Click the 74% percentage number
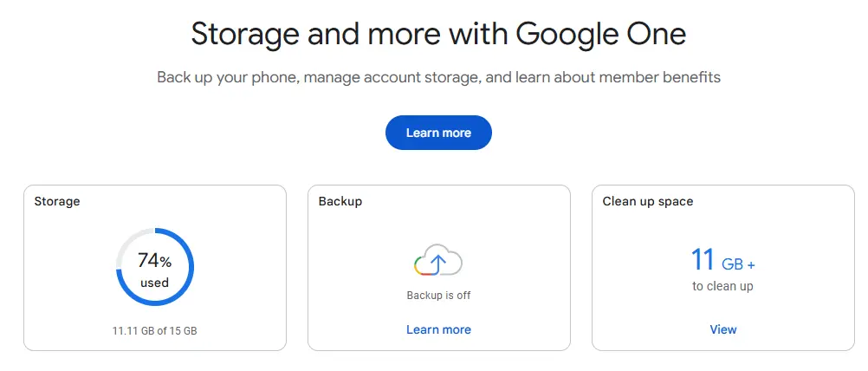The height and width of the screenshot is (371, 868). coord(154,260)
